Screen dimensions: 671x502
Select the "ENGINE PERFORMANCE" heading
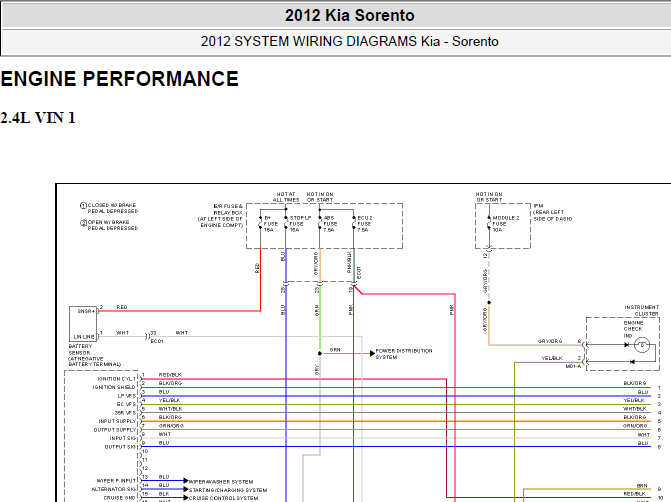[119, 79]
